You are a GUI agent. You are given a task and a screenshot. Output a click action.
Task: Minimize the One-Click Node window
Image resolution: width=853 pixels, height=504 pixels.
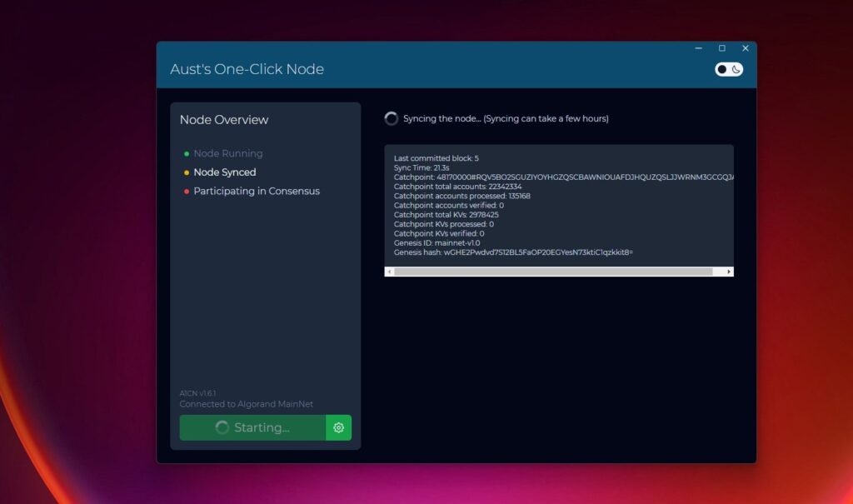coord(699,48)
